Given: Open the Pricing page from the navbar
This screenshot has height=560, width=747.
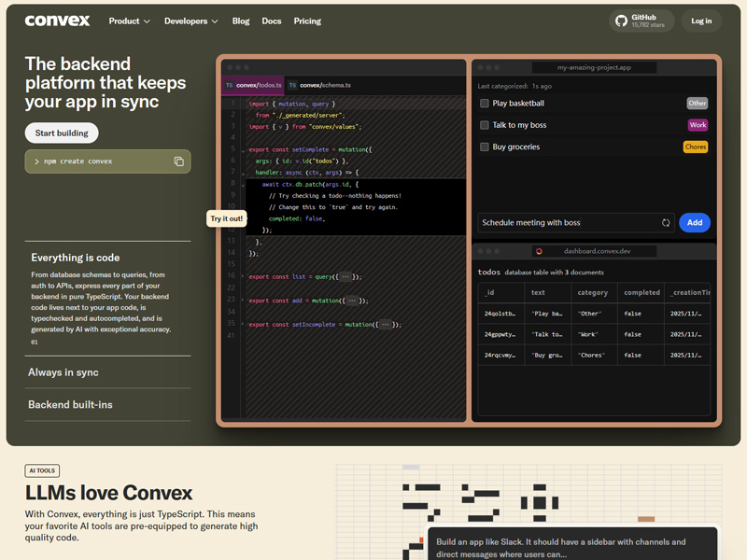Looking at the screenshot, I should click(x=307, y=21).
